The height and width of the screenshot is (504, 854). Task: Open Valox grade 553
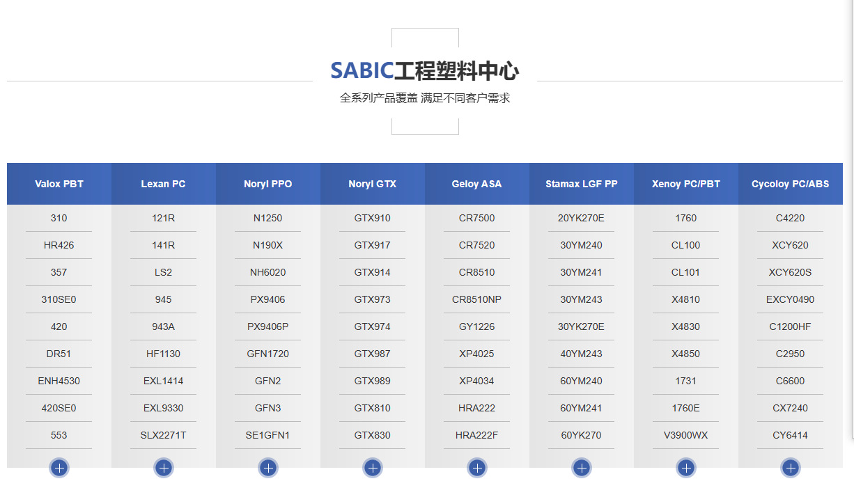click(x=59, y=435)
